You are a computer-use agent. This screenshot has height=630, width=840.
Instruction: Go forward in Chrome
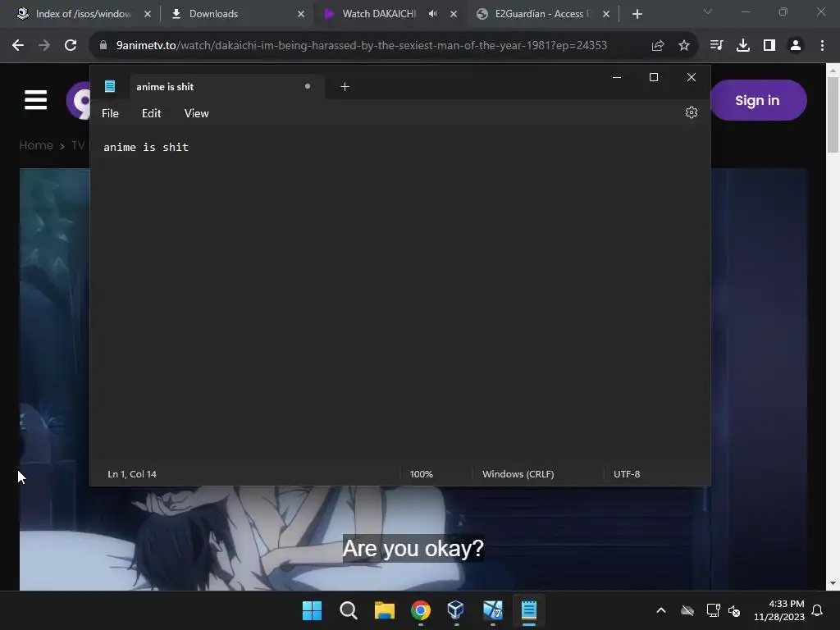point(44,46)
